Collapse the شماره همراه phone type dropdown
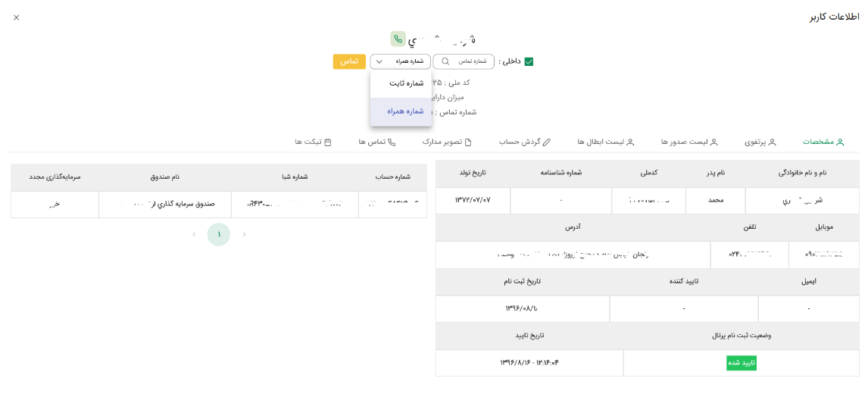868x397 pixels. [400, 61]
